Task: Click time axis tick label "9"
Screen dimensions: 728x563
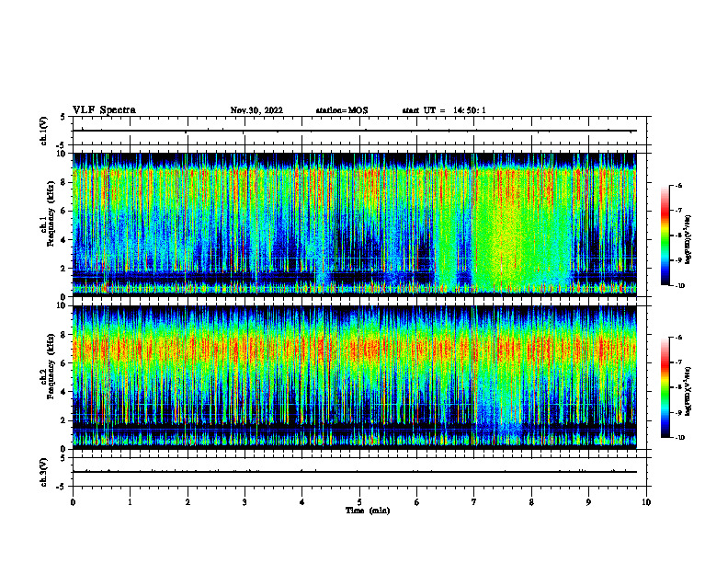Action: (588, 502)
